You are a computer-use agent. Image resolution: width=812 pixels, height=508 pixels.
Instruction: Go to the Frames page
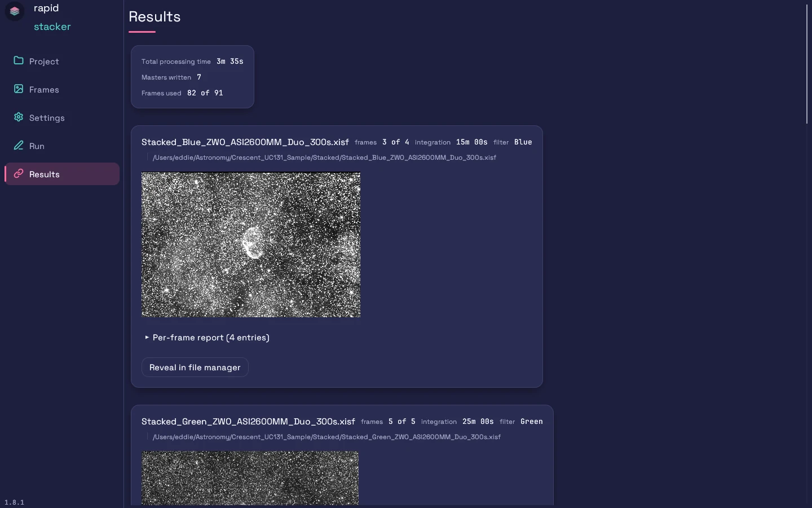(62, 89)
